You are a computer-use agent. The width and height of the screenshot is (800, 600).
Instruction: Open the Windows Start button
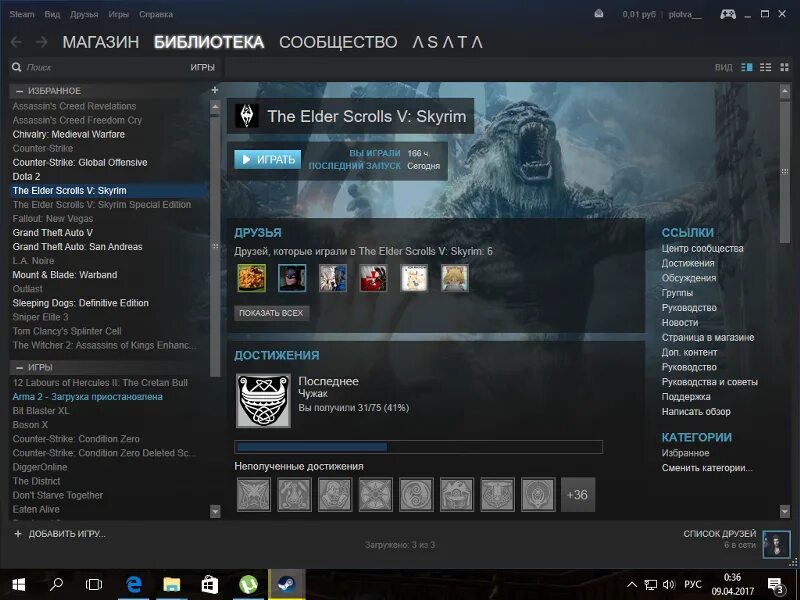tap(19, 584)
